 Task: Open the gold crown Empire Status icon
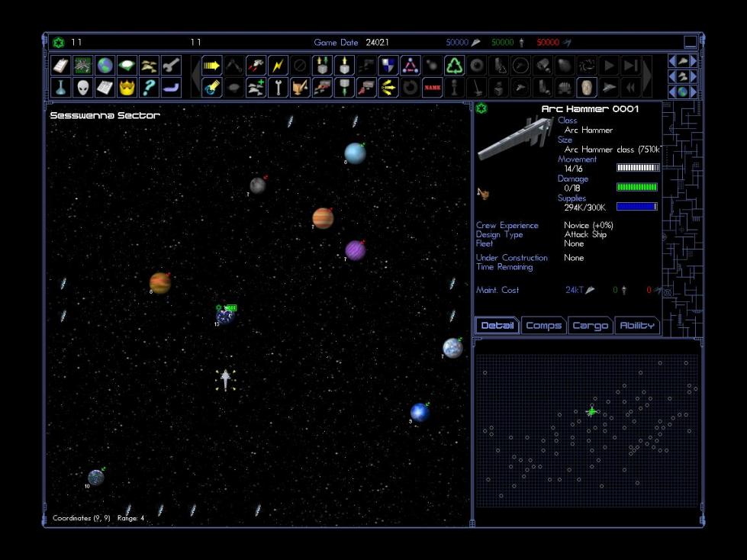[127, 87]
